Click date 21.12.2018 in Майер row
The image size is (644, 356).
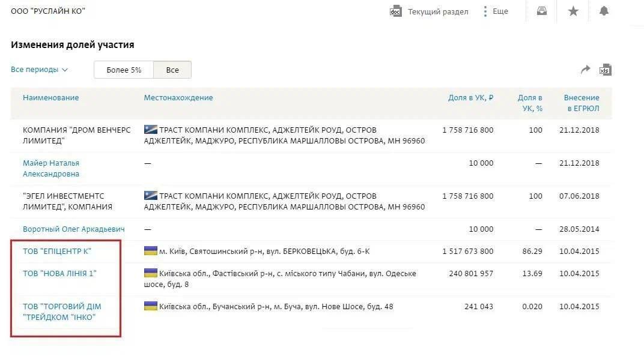(579, 163)
